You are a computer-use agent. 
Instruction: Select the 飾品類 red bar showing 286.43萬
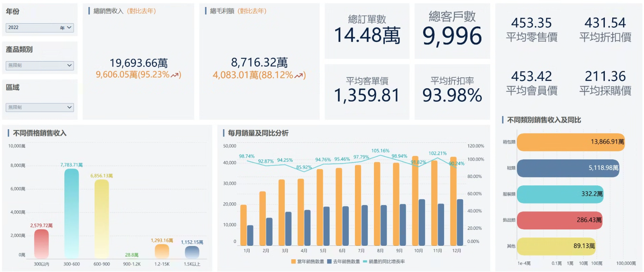(x=559, y=220)
